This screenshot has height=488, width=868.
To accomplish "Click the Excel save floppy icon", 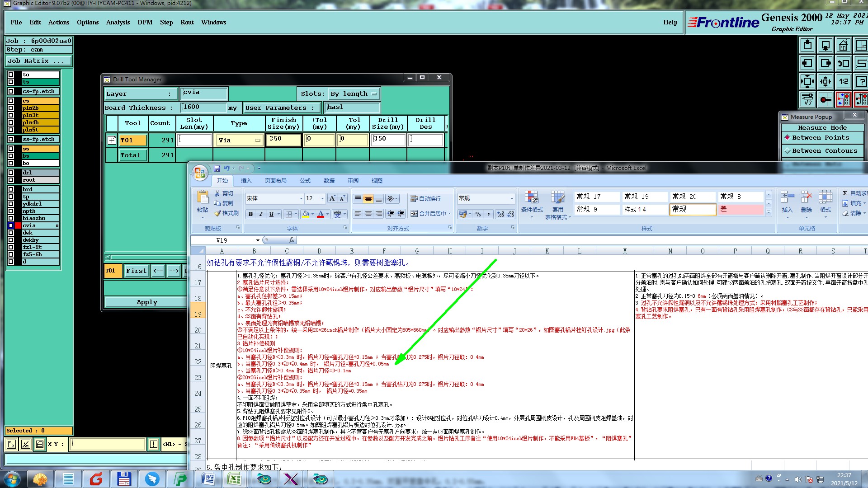I will click(x=217, y=169).
